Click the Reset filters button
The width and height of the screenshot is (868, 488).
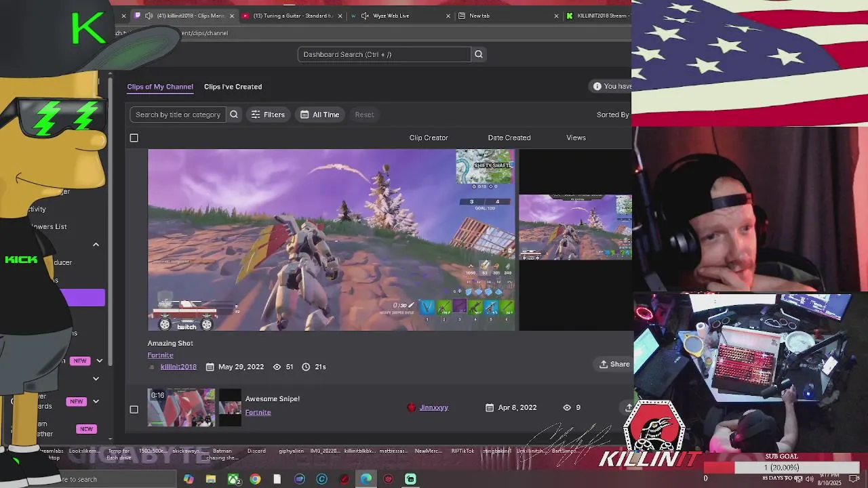click(364, 115)
